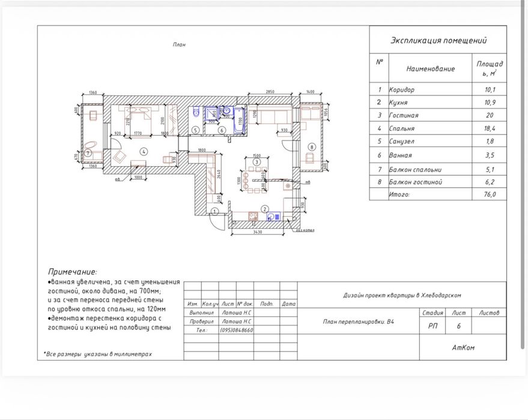Viewport: 528px width, 420px height.
Task: Select the 'Кухня' row name in table
Action: (398, 103)
